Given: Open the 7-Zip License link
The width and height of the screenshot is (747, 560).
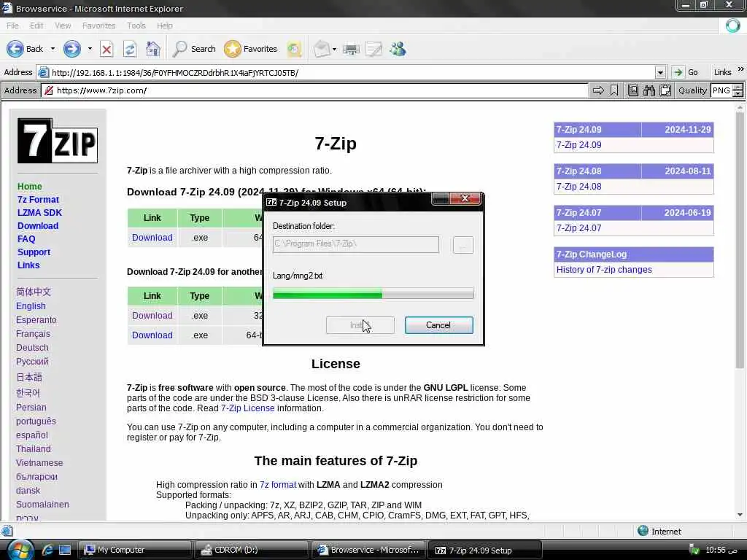Looking at the screenshot, I should coord(247,408).
